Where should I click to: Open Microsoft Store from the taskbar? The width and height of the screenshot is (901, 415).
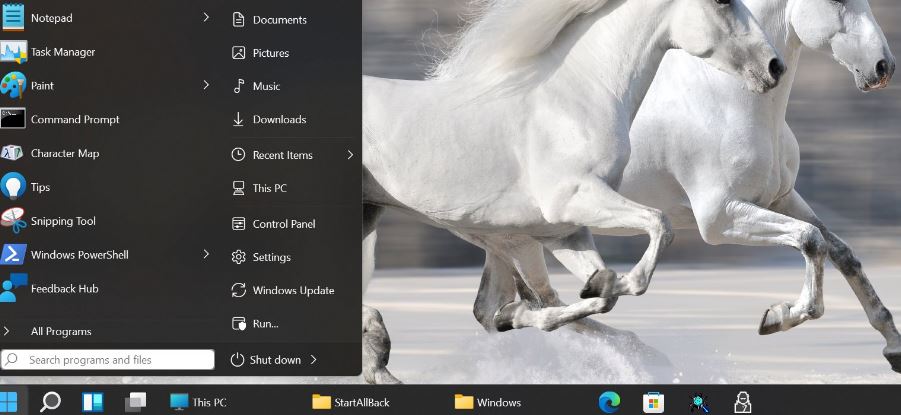(653, 402)
